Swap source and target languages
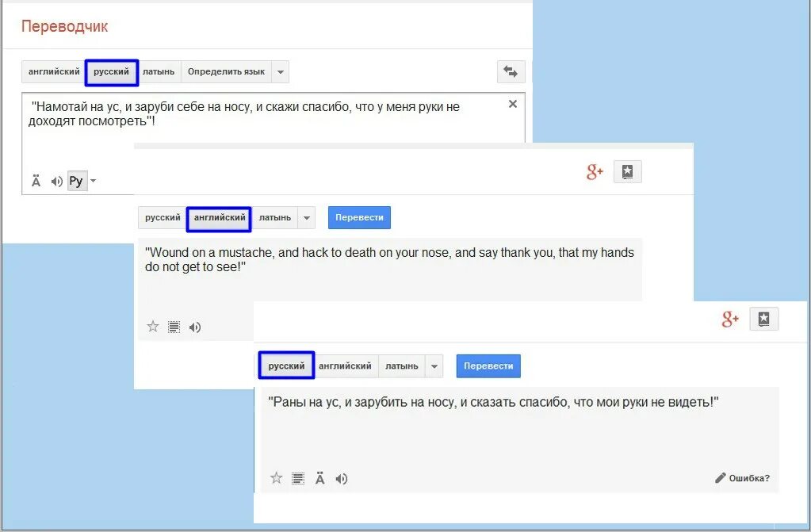 click(511, 71)
